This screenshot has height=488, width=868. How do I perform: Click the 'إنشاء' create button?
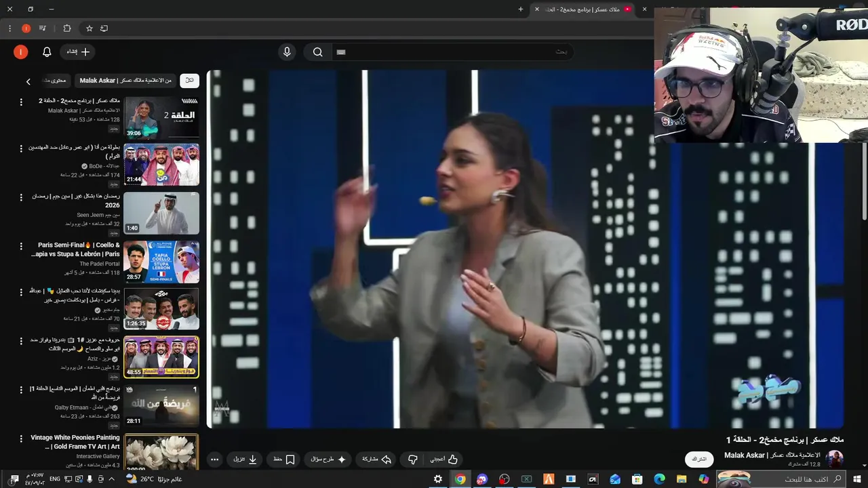click(78, 52)
